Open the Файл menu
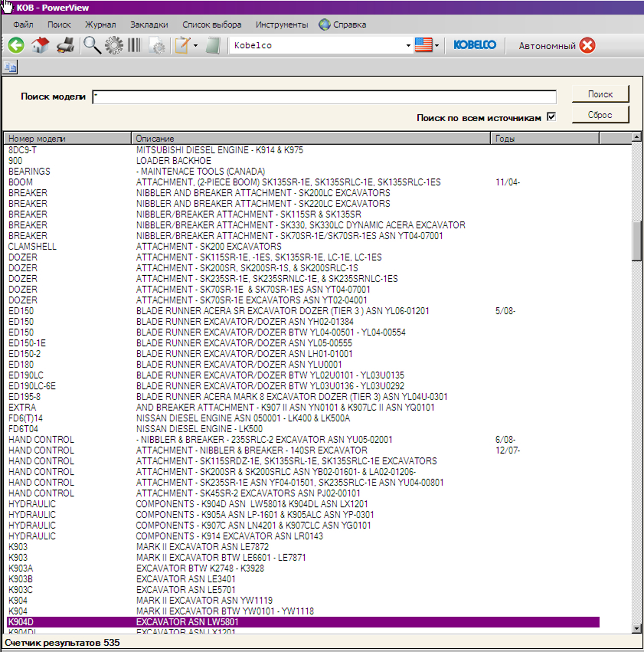The width and height of the screenshot is (644, 652). pos(23,25)
